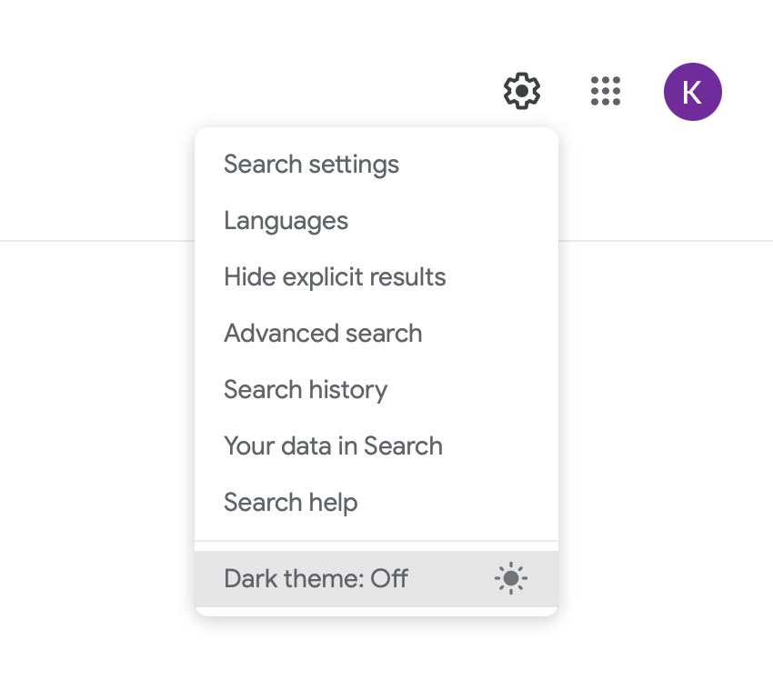Choose Hide explicit results
This screenshot has width=773, height=700.
[x=335, y=277]
